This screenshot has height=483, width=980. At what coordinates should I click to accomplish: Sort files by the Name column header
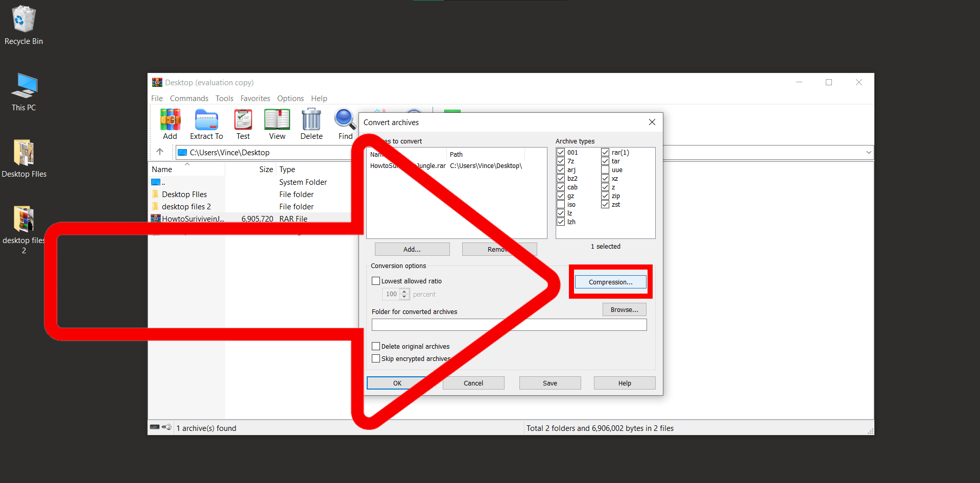(162, 169)
